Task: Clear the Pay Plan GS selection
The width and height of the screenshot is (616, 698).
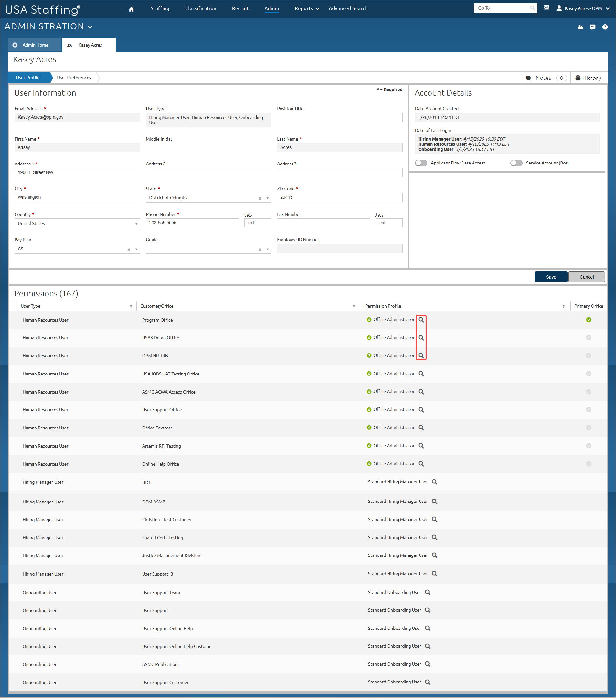Action: [129, 249]
